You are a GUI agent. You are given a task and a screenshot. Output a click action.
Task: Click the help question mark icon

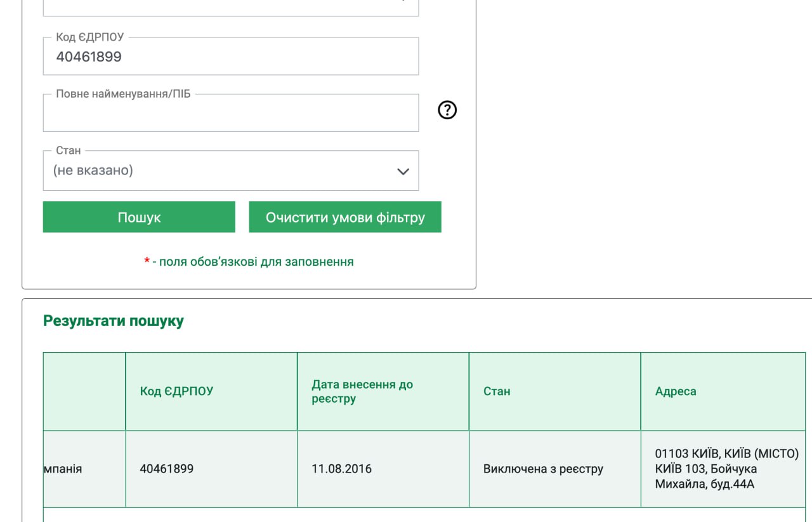pyautogui.click(x=447, y=110)
